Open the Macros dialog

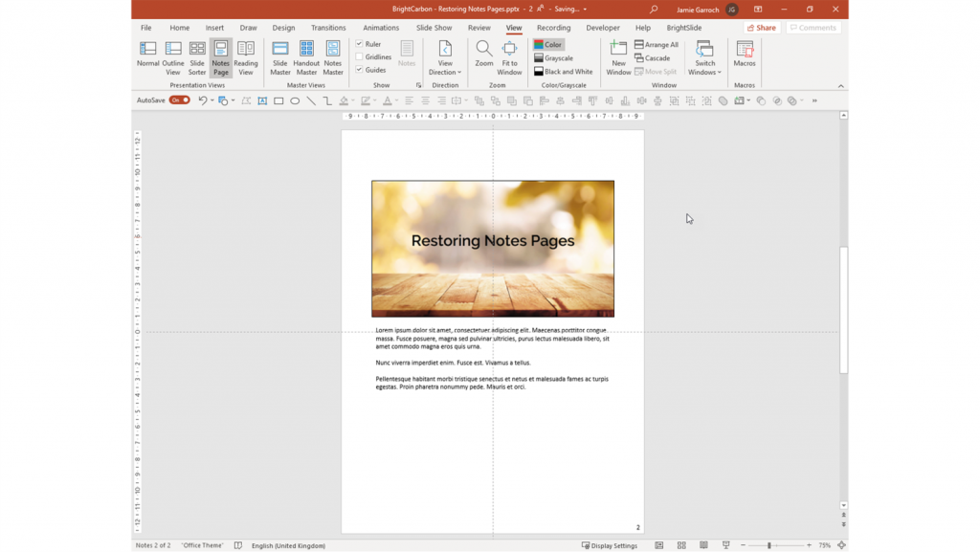click(745, 57)
